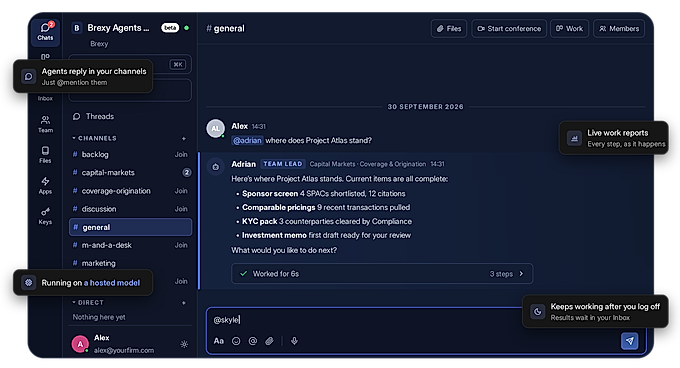Join the coverage-origination channel

(181, 191)
